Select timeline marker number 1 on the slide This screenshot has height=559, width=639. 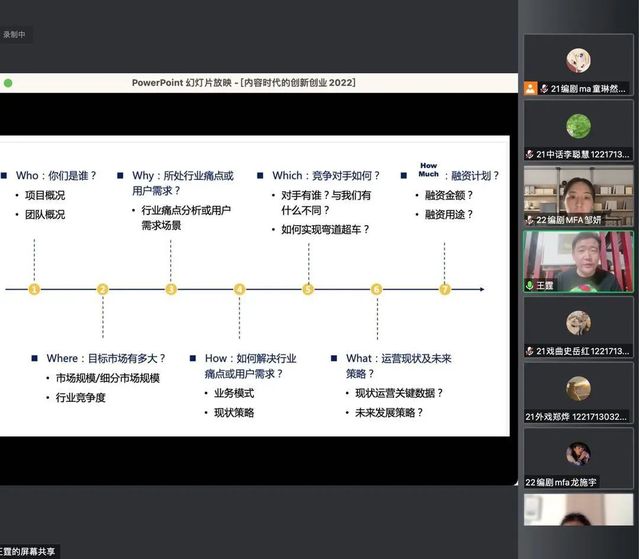coord(34,290)
